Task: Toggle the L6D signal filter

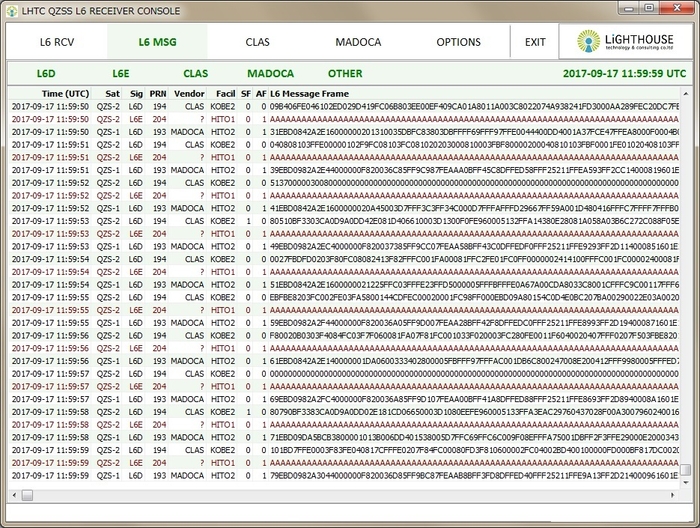Action: [x=47, y=73]
